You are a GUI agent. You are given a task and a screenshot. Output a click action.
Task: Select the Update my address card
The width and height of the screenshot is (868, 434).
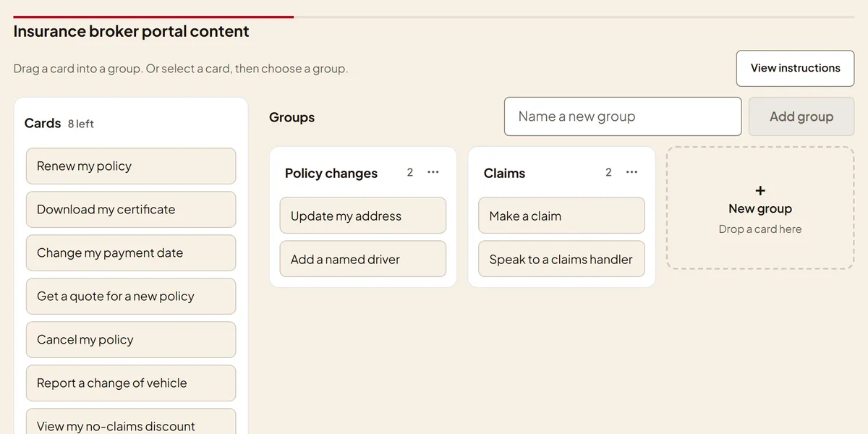(363, 216)
